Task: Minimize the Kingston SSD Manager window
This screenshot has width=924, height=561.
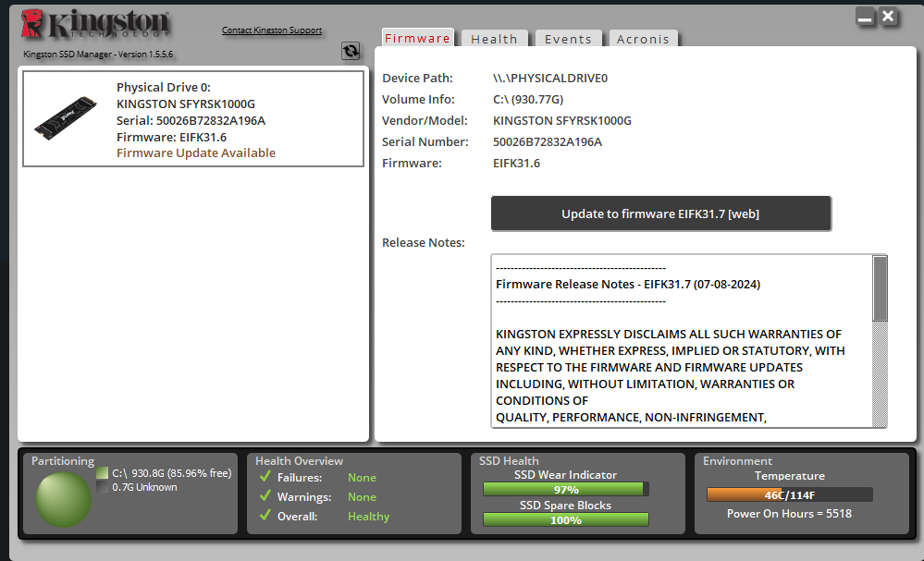Action: (865, 17)
